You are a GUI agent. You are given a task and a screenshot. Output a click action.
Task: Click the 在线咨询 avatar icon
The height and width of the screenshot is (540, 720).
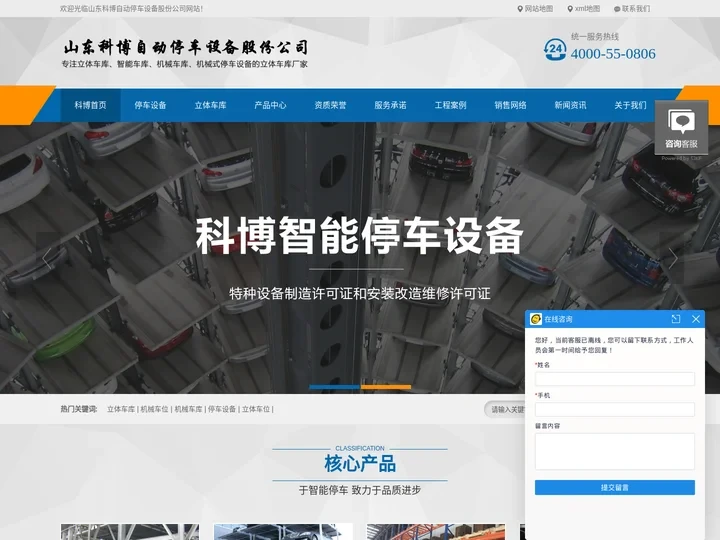point(535,319)
